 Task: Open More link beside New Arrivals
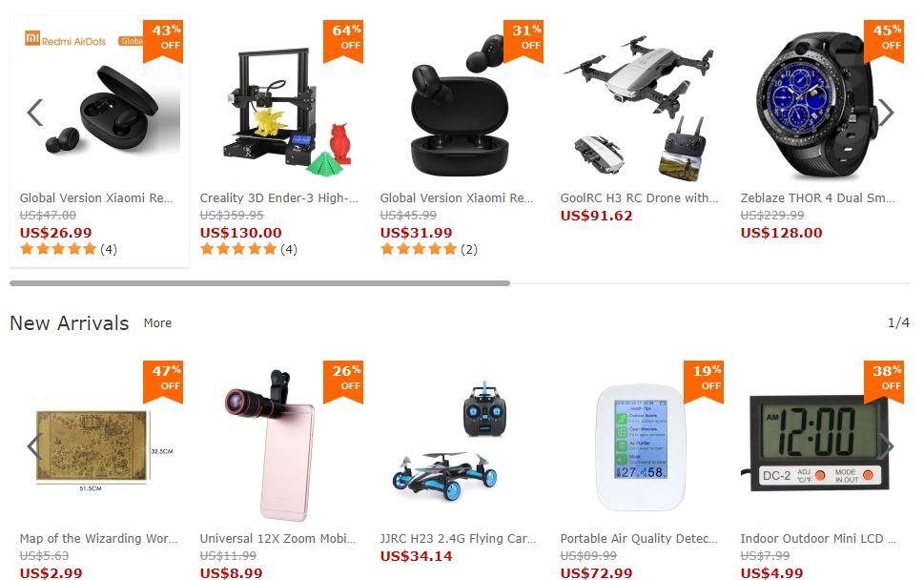158,323
